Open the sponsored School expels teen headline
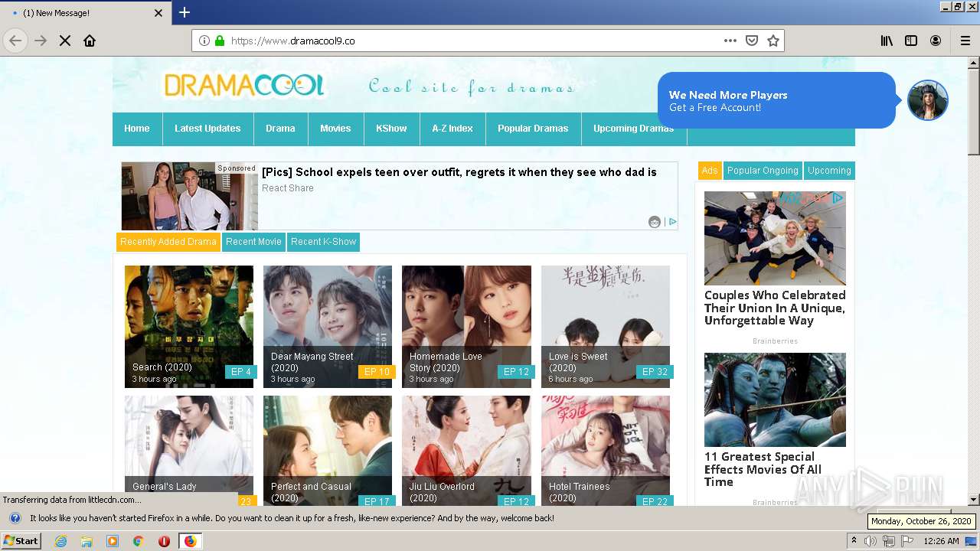Image resolution: width=980 pixels, height=551 pixels. 459,172
